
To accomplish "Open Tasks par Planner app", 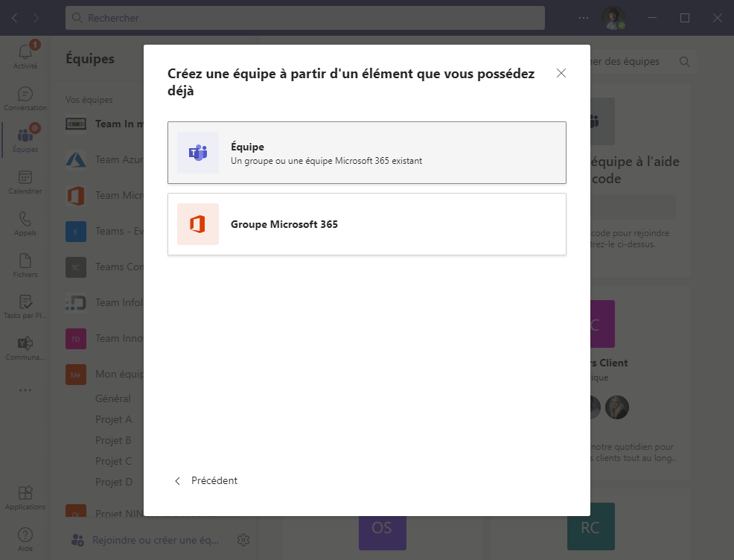I will point(25,307).
